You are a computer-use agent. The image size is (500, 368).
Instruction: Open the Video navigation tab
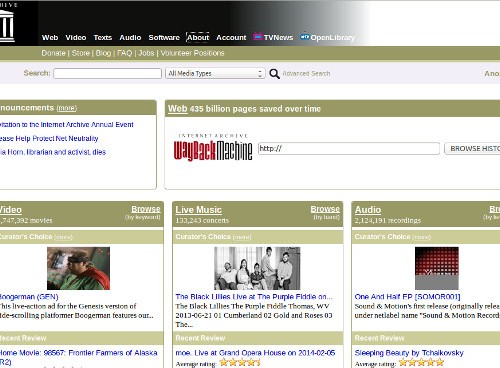pos(76,37)
